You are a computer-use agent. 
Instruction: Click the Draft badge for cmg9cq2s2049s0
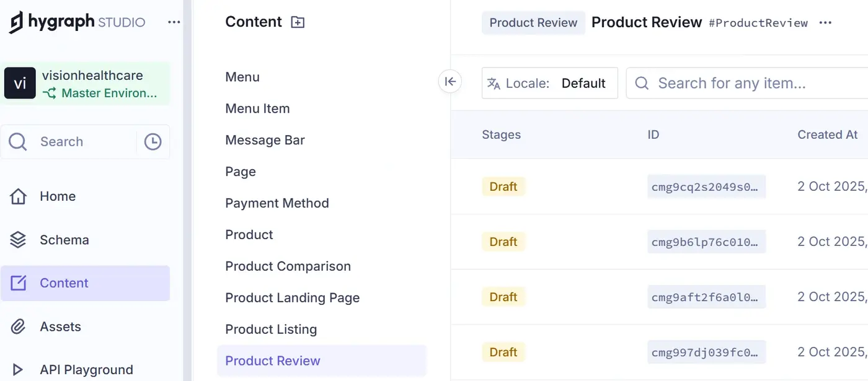[x=503, y=186]
